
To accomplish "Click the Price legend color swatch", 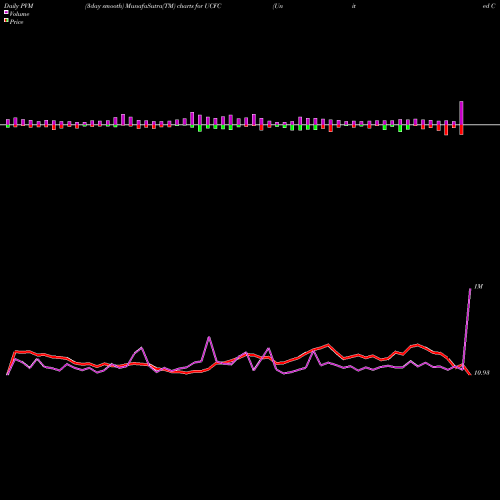I will (x=6, y=21).
